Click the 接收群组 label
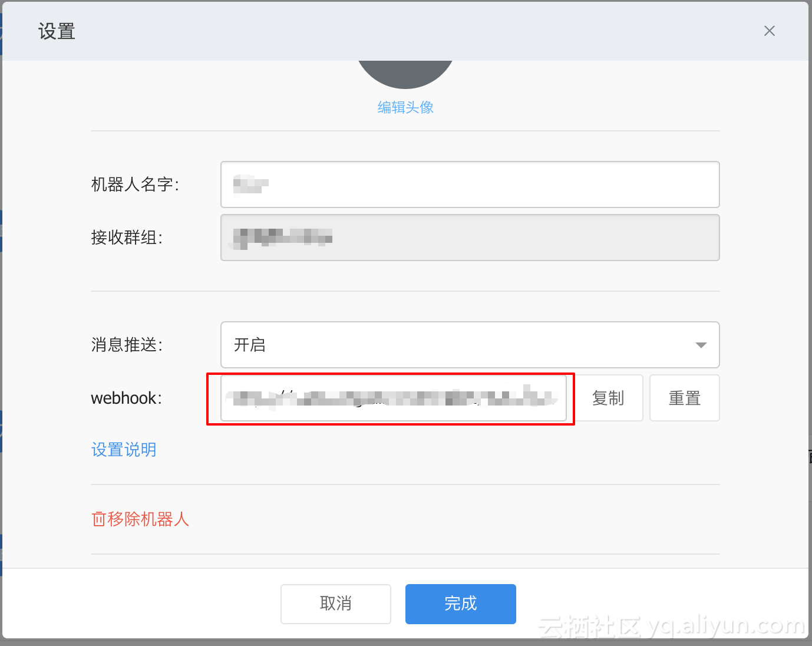This screenshot has height=646, width=812. tap(127, 238)
